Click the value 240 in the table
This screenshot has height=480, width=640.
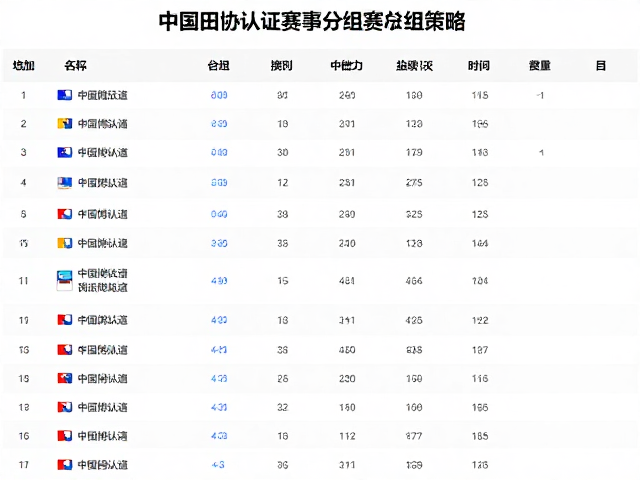coord(347,243)
